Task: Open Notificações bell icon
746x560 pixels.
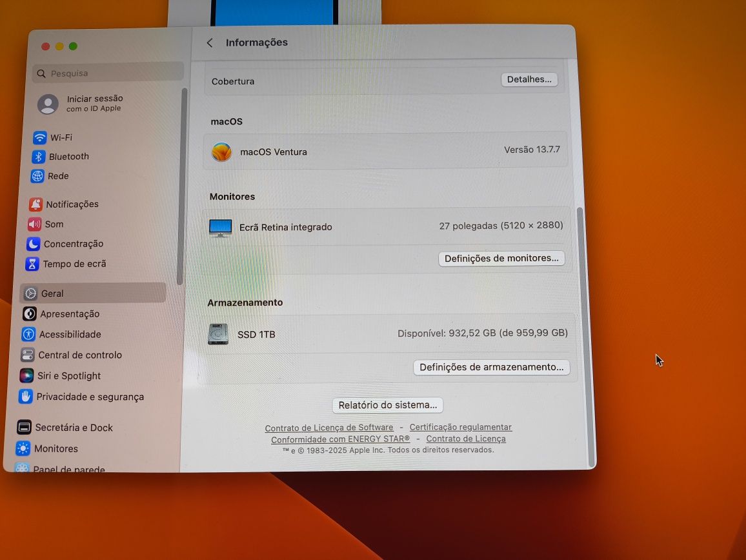Action: tap(35, 205)
